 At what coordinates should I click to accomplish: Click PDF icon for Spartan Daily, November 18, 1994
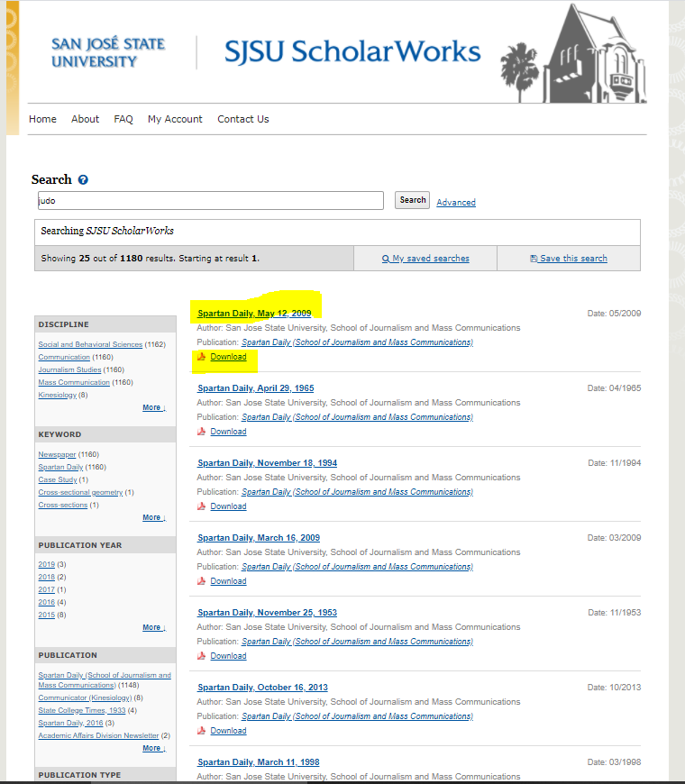(x=201, y=506)
